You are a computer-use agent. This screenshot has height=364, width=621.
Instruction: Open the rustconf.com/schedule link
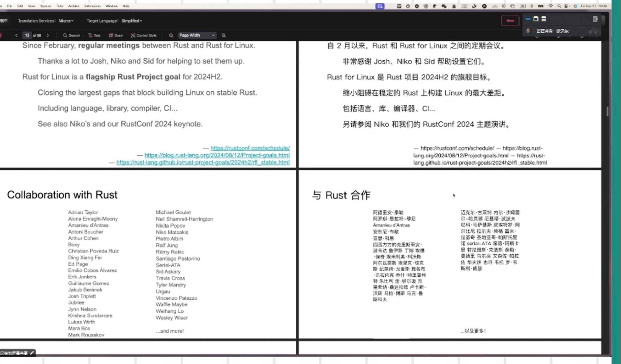point(250,148)
